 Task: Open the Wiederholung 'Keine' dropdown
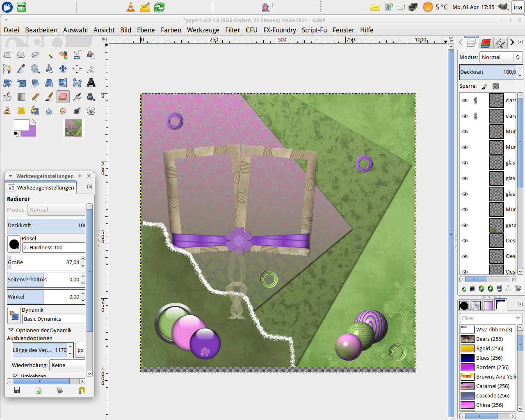[68, 365]
